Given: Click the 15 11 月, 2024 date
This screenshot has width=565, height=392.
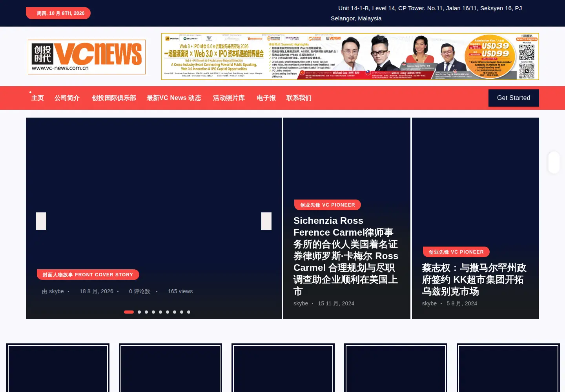Looking at the screenshot, I should pyautogui.click(x=336, y=303).
